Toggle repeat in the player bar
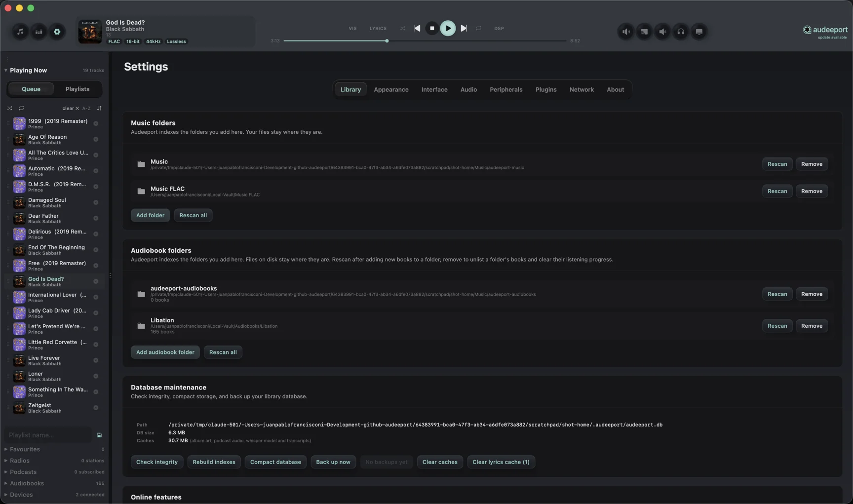The image size is (853, 504). point(478,28)
